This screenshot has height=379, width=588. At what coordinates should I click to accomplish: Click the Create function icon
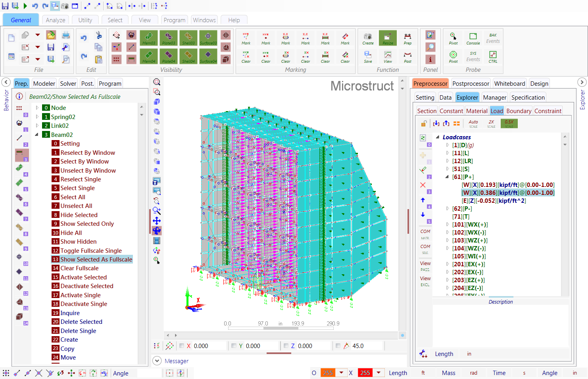(368, 38)
